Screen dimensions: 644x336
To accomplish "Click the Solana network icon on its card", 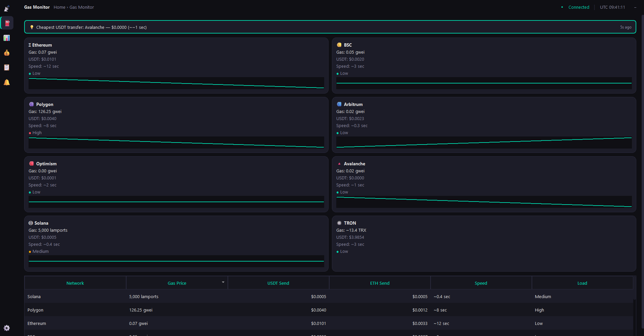I will 31,223.
